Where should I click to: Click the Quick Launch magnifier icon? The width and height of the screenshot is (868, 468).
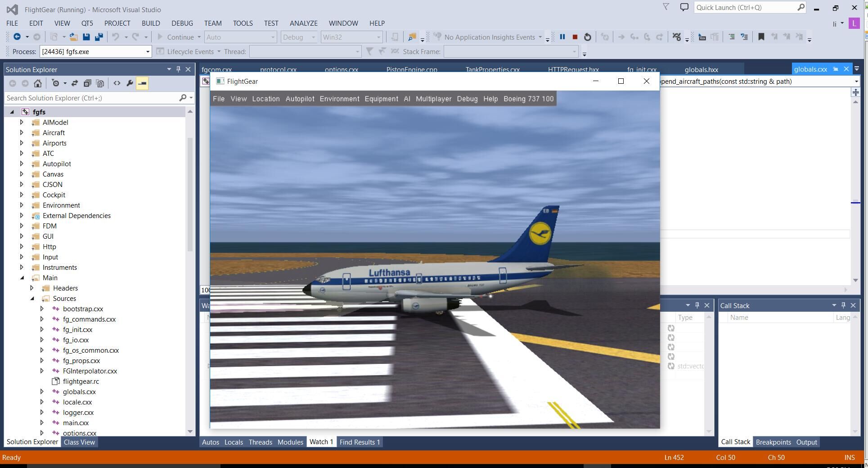[x=801, y=7]
